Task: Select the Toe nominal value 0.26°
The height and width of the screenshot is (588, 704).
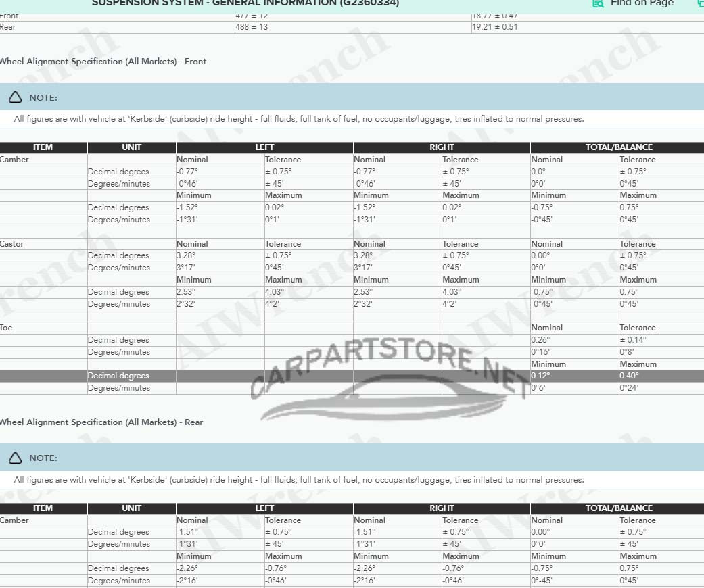Action: (541, 340)
